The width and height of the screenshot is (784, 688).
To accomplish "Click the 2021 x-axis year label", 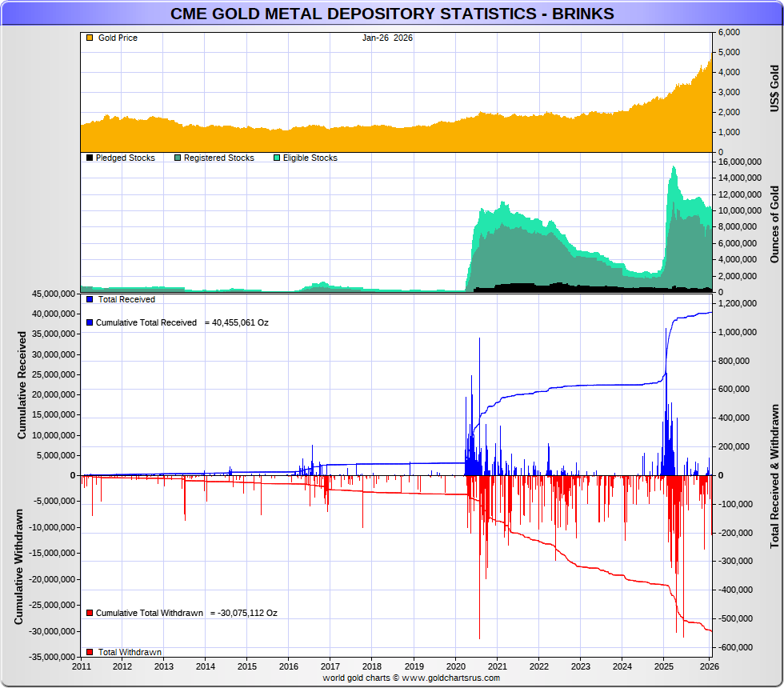I will [x=497, y=666].
